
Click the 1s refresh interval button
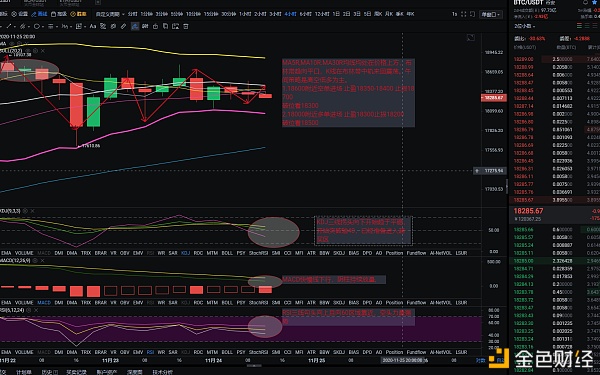tap(454, 14)
